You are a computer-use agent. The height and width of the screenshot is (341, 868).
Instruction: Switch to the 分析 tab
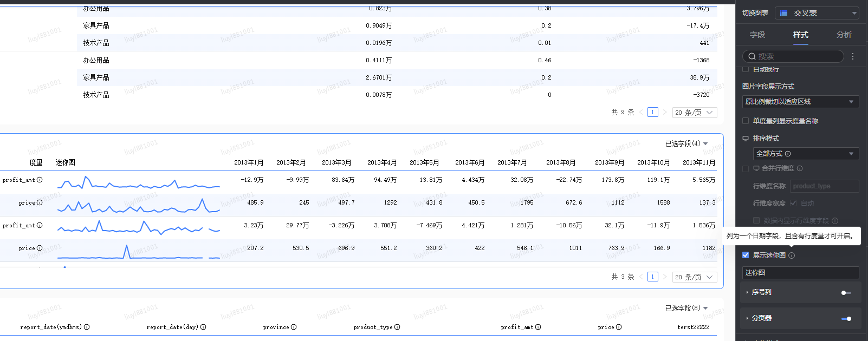pos(844,35)
